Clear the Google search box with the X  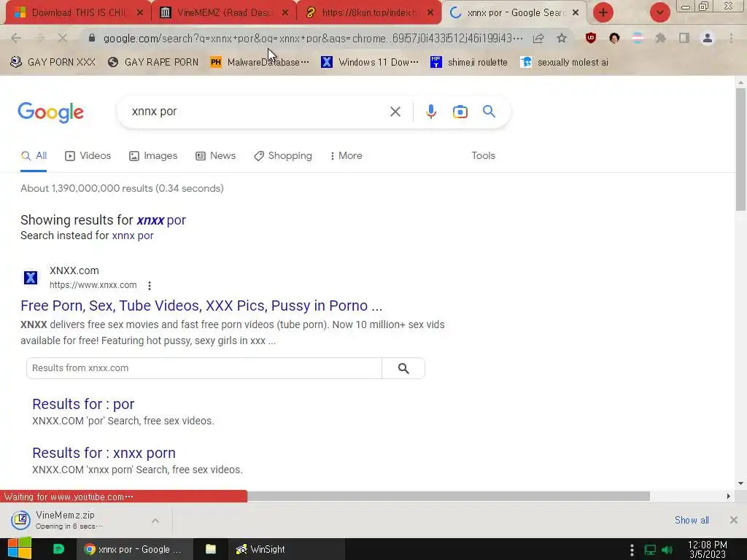tap(395, 112)
